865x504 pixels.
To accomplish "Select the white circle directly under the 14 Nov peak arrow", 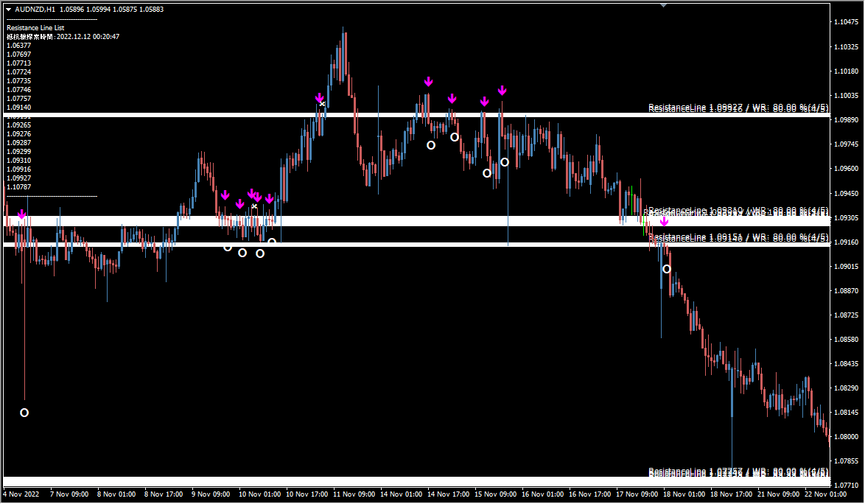I will pos(431,145).
